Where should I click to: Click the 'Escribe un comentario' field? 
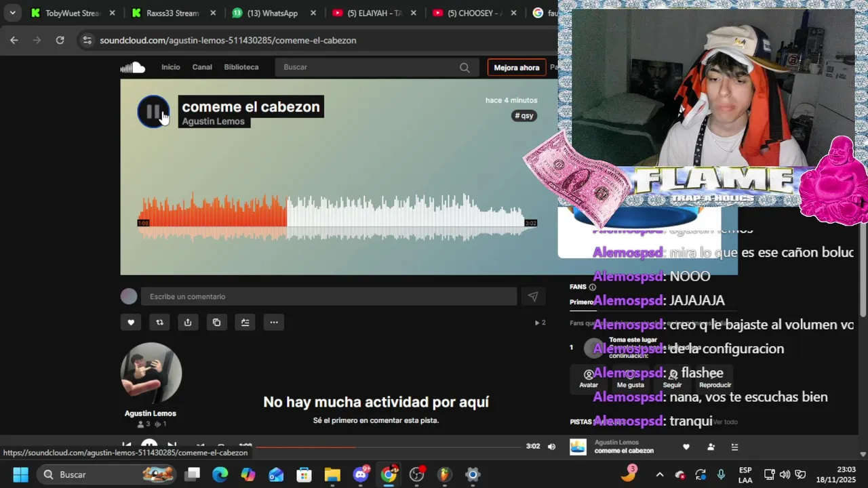[329, 296]
